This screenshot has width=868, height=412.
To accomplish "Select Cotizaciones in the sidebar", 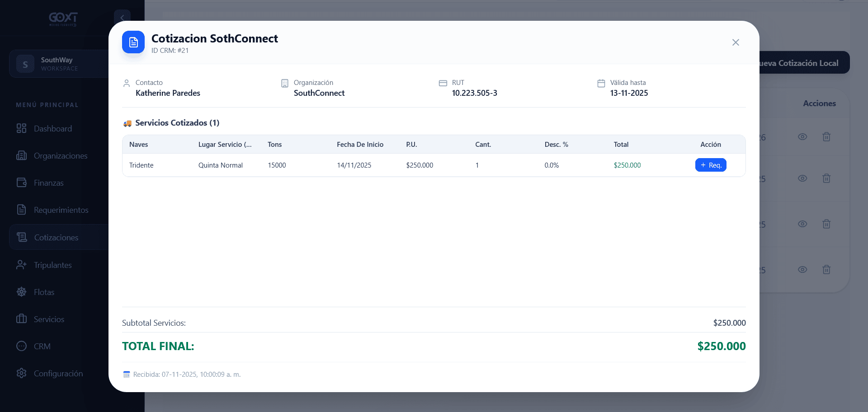I will 56,238.
